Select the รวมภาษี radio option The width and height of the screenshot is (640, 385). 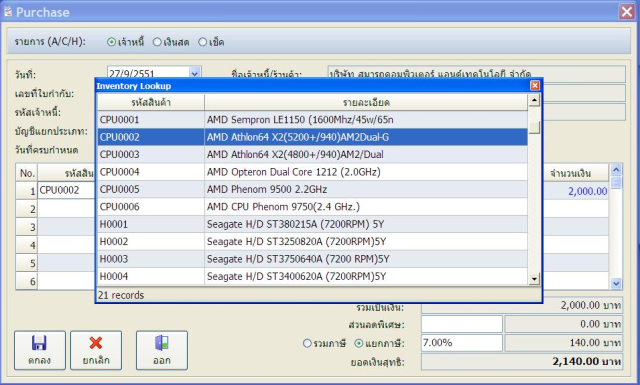point(324,343)
